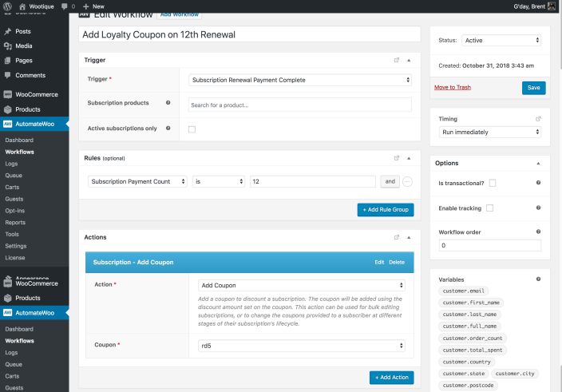562x392 pixels.
Task: Click the help icon beside Subscription products
Action: (x=168, y=103)
